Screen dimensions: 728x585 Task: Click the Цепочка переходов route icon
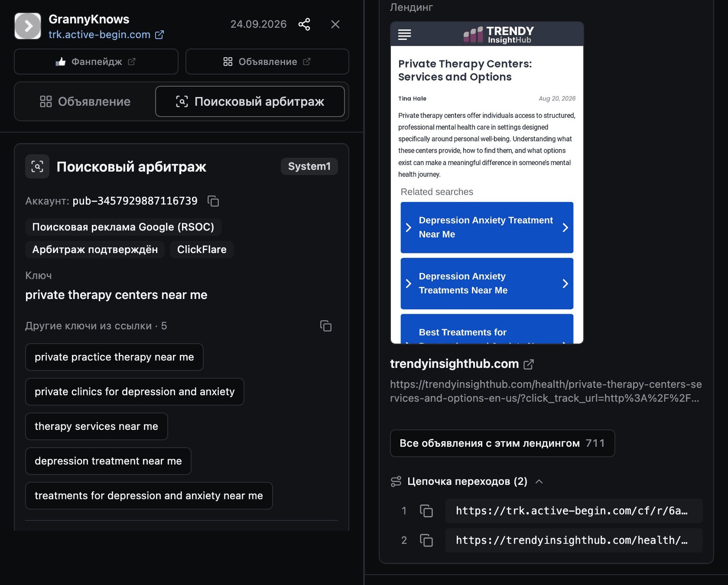(x=396, y=481)
